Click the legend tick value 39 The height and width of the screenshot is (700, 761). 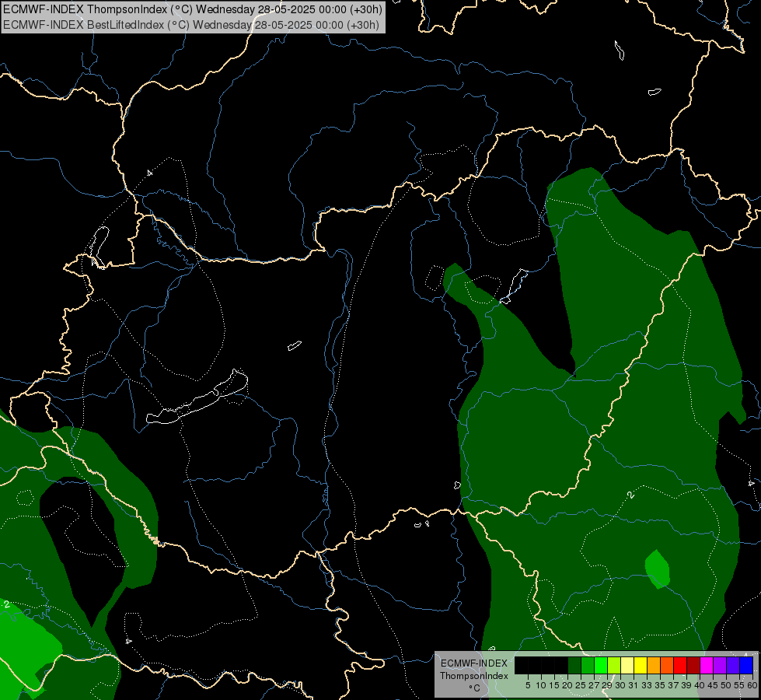[x=686, y=685]
